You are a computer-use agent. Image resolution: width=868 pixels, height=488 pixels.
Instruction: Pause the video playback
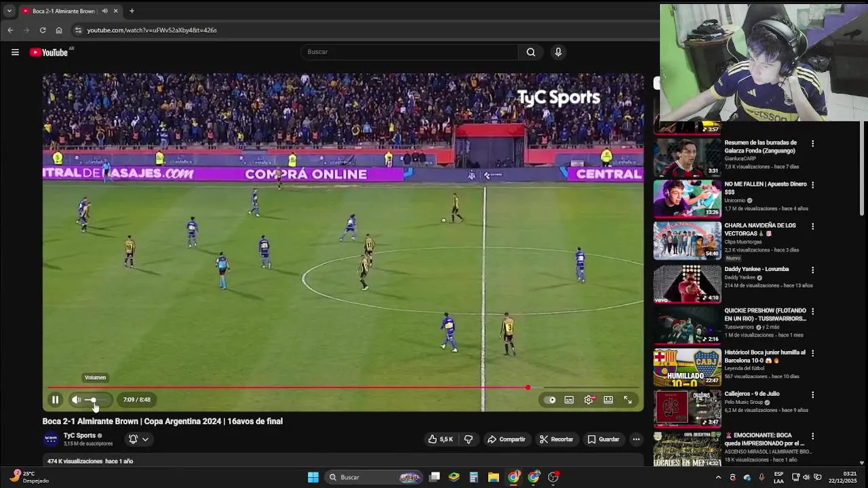click(55, 400)
